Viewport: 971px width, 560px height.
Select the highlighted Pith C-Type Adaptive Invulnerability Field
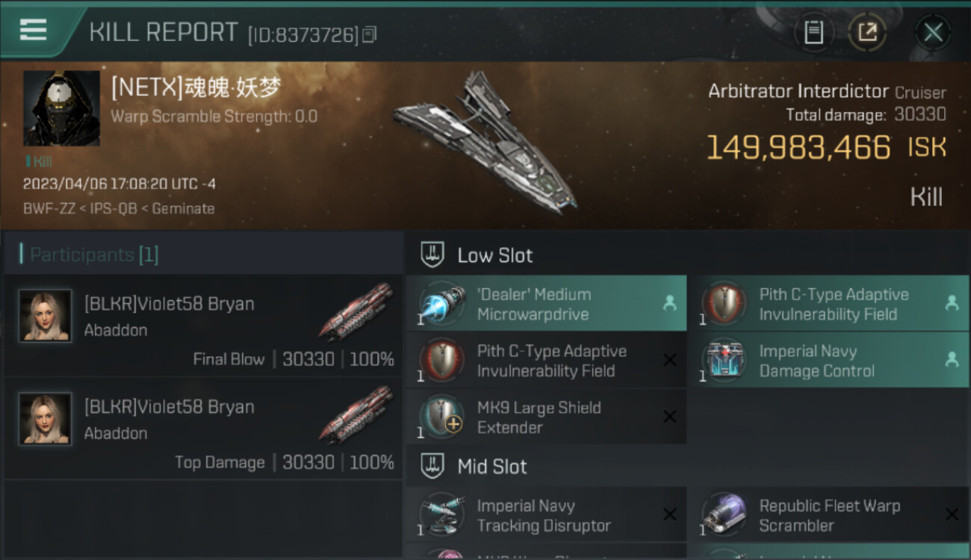pos(828,304)
